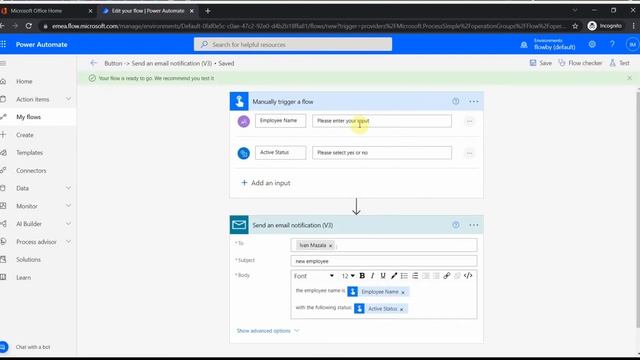Click the help icon on Send an email notification
This screenshot has height=360, width=640.
pos(456,225)
